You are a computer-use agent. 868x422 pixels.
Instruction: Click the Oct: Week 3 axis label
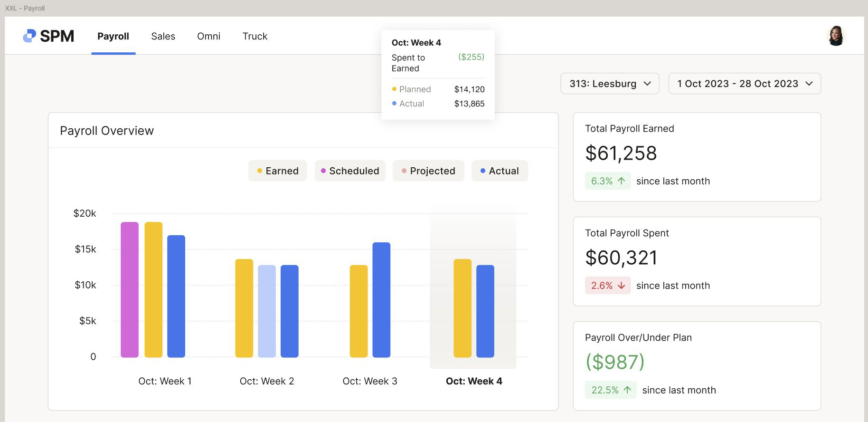(x=370, y=381)
